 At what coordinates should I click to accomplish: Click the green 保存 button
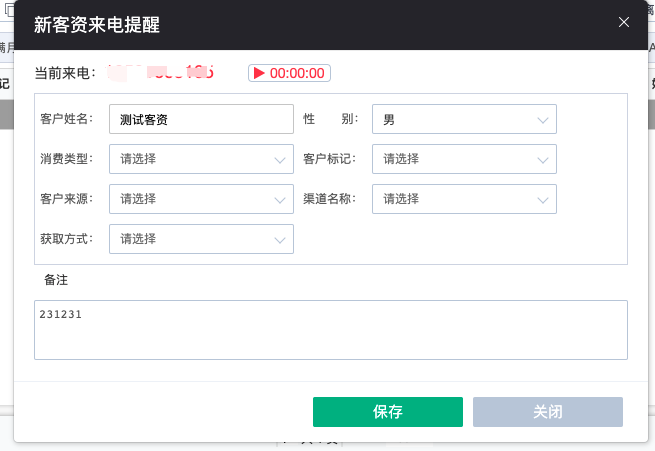click(388, 412)
